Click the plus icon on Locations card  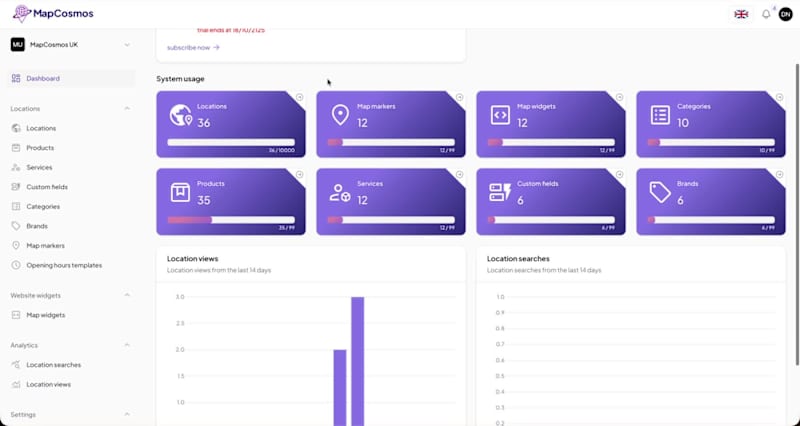click(299, 97)
